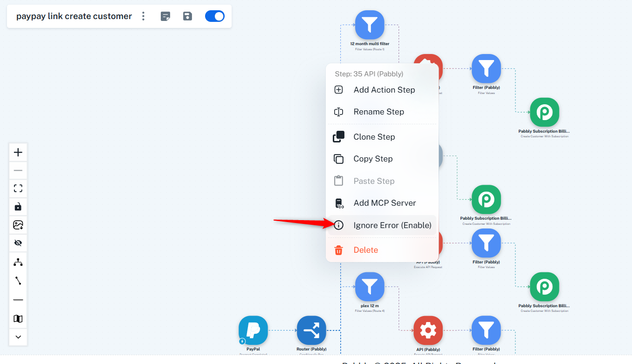Image resolution: width=632 pixels, height=364 pixels.
Task: Open the workflow notes icon
Action: 165,16
